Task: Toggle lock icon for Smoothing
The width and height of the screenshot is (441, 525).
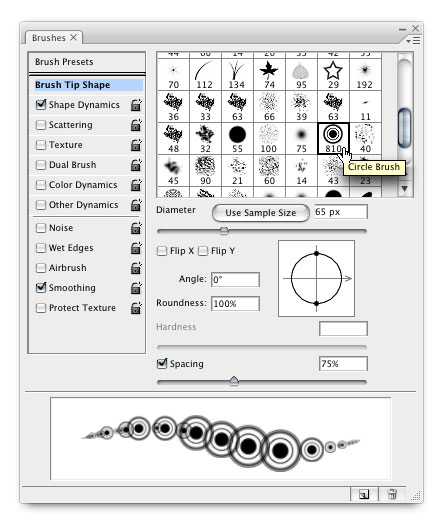Action: (x=136, y=288)
